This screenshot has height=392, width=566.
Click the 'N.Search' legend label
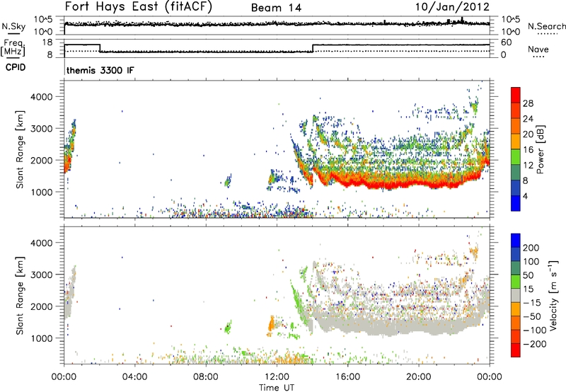tap(546, 26)
